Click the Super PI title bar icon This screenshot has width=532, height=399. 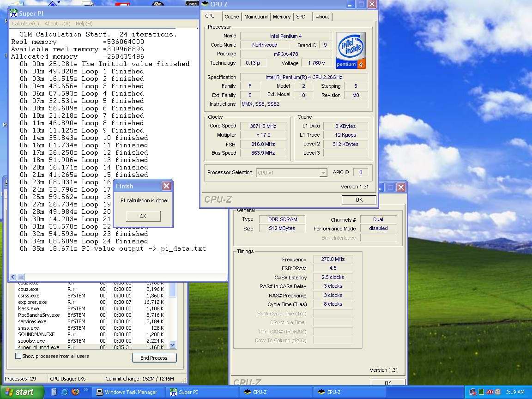click(x=13, y=13)
